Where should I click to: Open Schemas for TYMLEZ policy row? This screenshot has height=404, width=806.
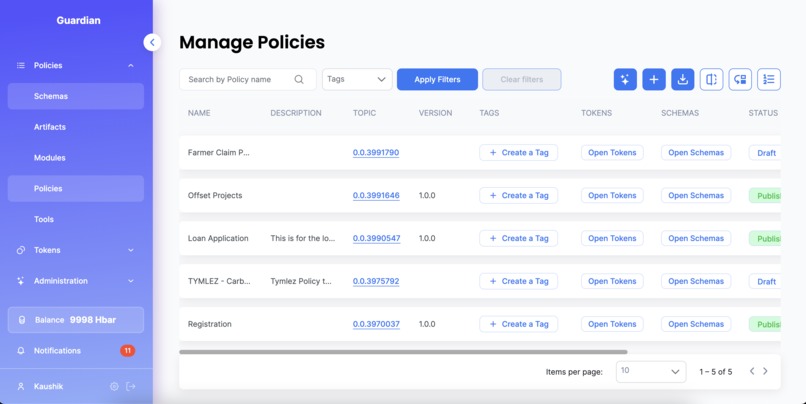pyautogui.click(x=696, y=281)
